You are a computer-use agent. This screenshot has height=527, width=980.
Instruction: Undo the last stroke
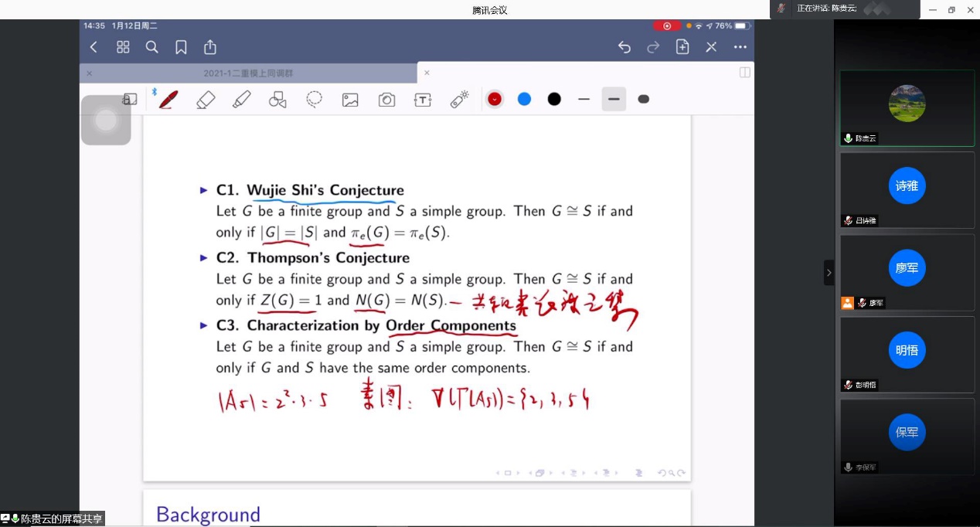point(624,47)
